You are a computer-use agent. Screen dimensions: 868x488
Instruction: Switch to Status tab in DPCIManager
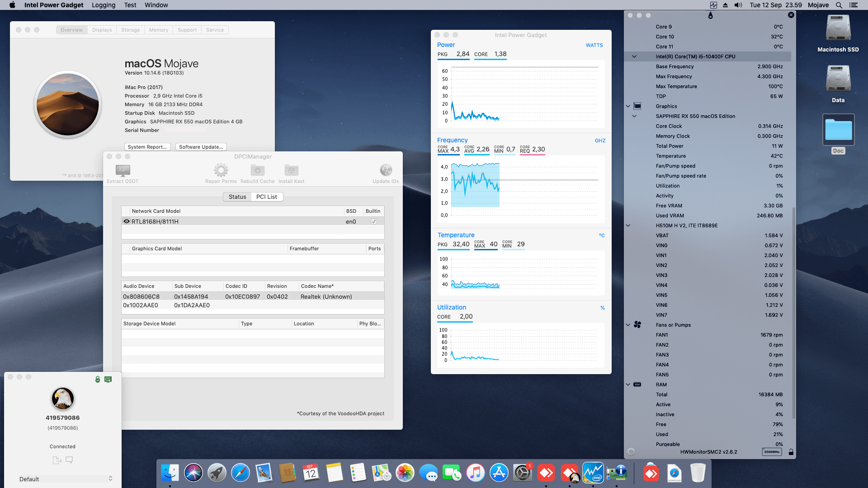(237, 197)
